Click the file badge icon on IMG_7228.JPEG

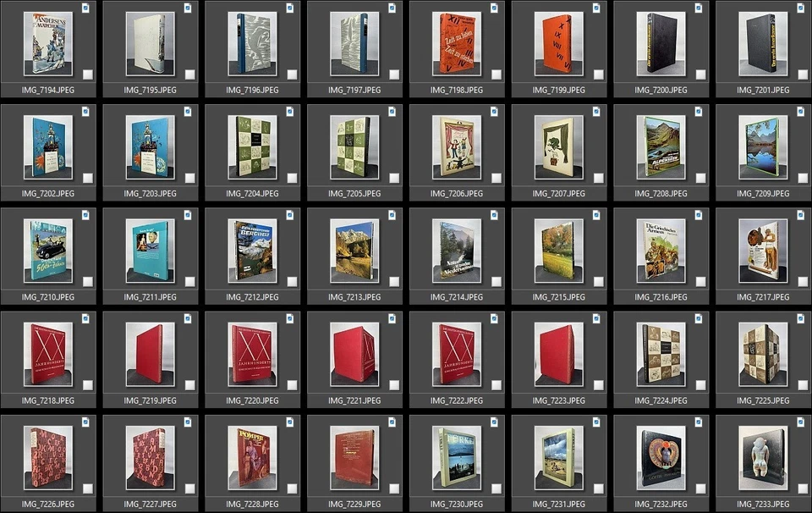pyautogui.click(x=290, y=422)
